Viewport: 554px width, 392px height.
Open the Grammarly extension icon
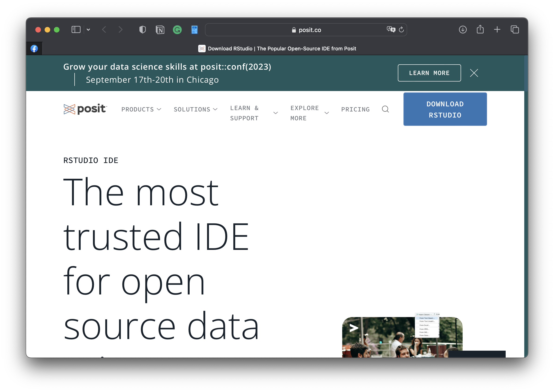click(177, 30)
